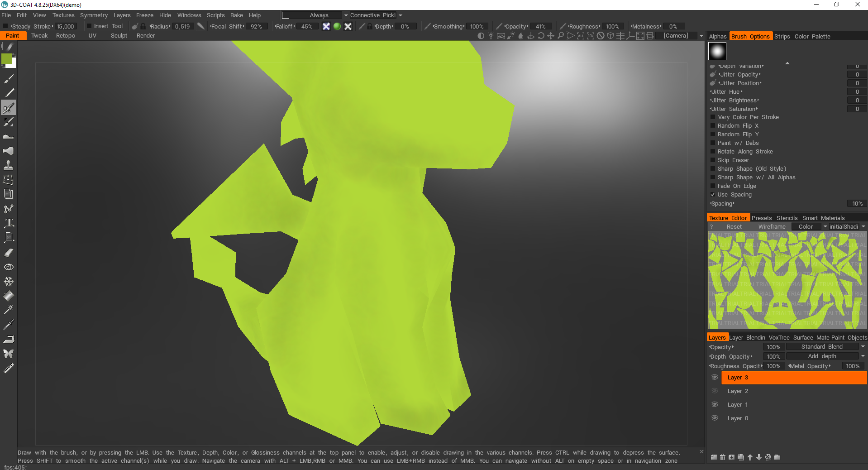Expand the Standard Blend mode dropdown
This screenshot has height=470, width=868.
pos(863,347)
